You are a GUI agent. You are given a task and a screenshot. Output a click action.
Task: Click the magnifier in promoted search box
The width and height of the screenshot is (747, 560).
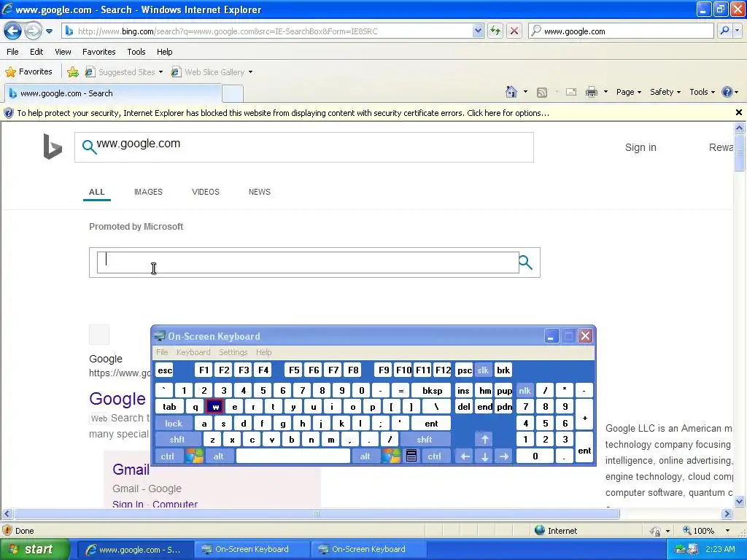pos(525,262)
